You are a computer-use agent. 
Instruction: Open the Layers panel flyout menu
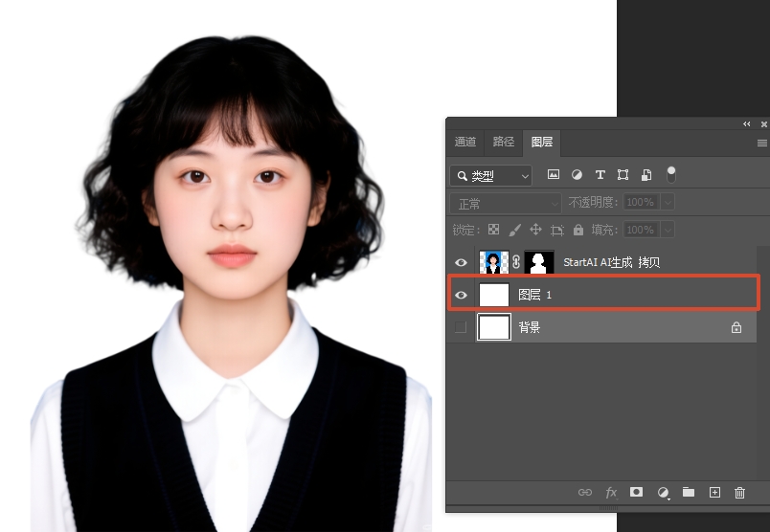click(x=761, y=143)
